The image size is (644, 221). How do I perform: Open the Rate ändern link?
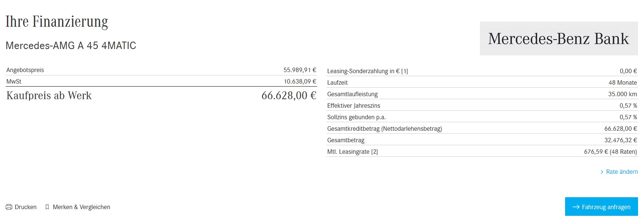[622, 172]
